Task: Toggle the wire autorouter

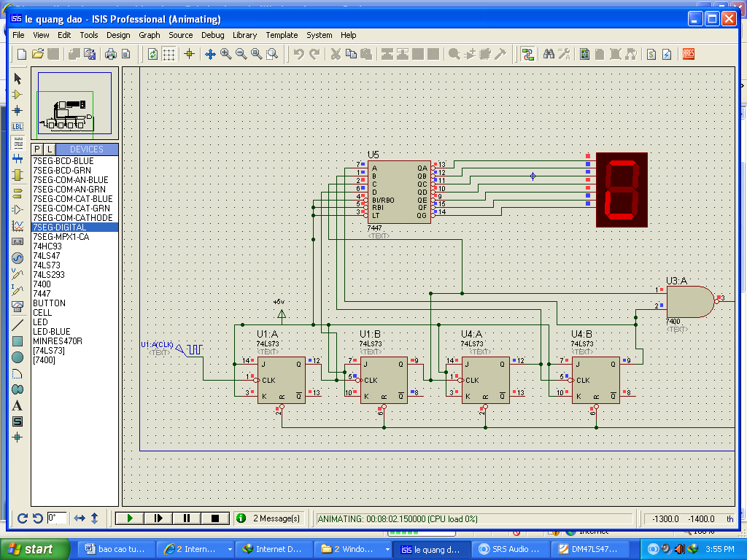Action: pyautogui.click(x=527, y=54)
